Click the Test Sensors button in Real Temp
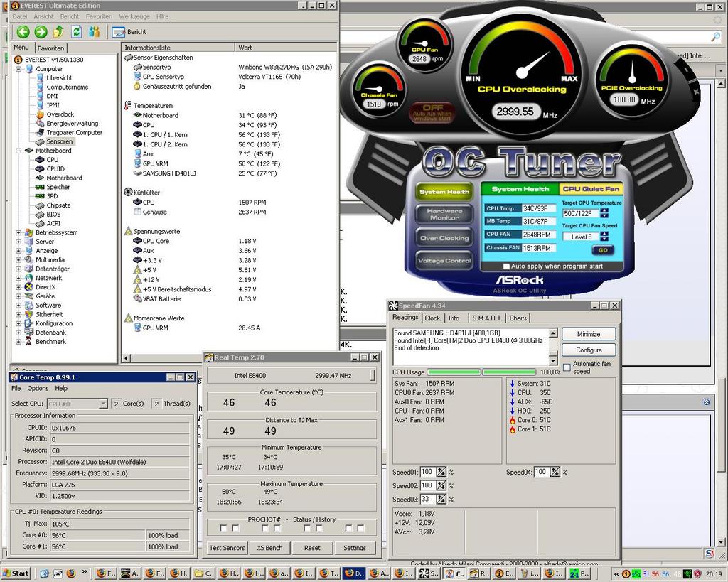 (x=227, y=548)
